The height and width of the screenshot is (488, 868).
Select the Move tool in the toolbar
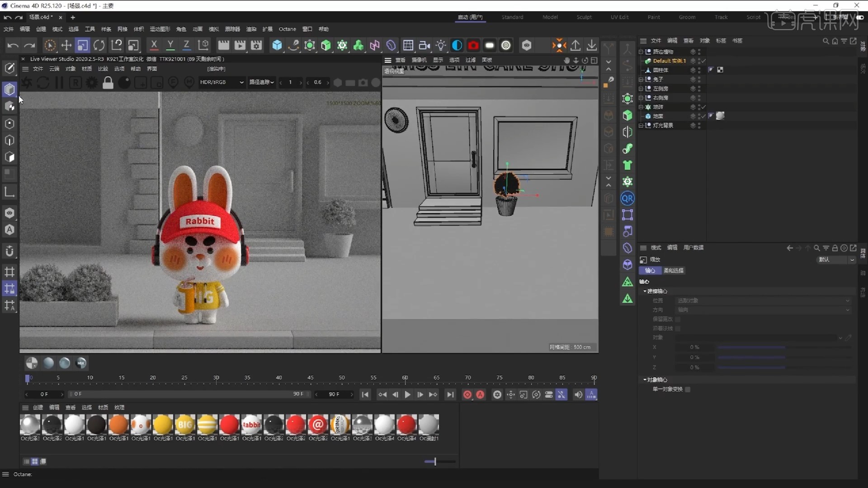click(x=66, y=45)
